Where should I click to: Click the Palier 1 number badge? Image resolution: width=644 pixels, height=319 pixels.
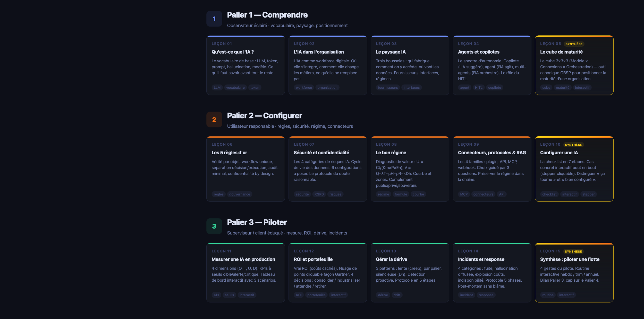point(214,19)
